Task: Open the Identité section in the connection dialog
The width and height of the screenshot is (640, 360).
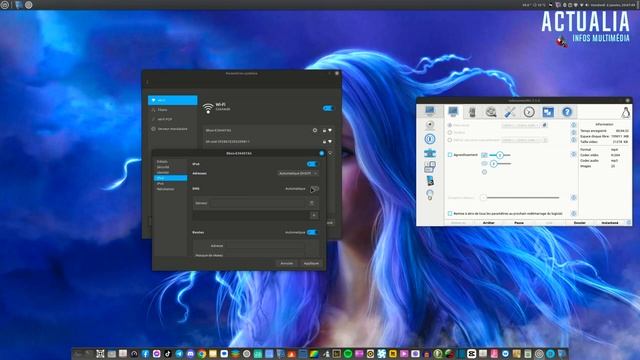Action: point(171,172)
